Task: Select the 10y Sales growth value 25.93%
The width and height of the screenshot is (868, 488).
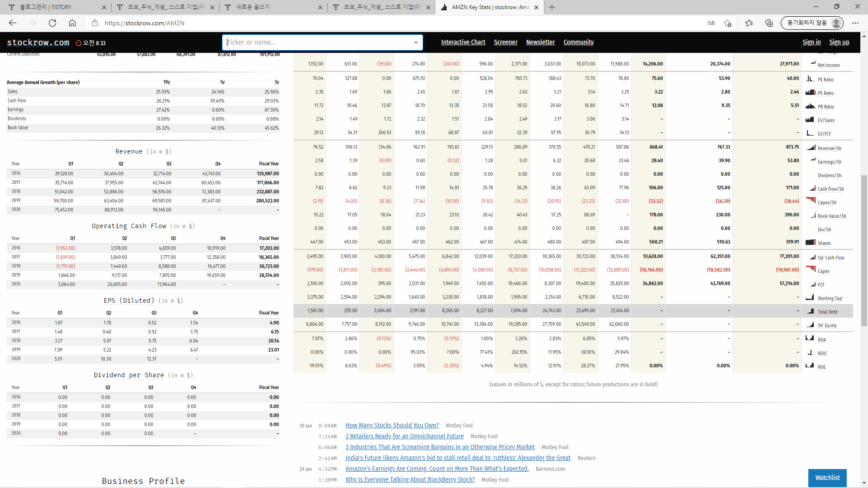Action: [163, 92]
